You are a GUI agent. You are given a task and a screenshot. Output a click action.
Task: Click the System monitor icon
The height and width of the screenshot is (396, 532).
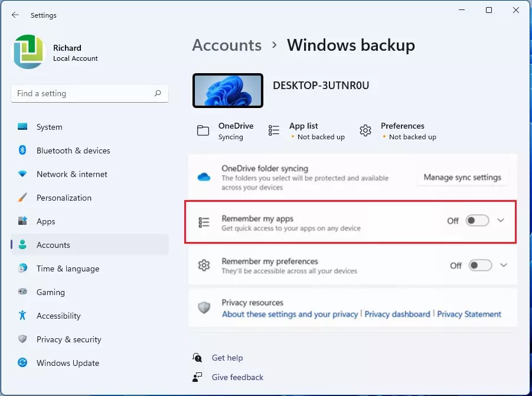(x=22, y=127)
